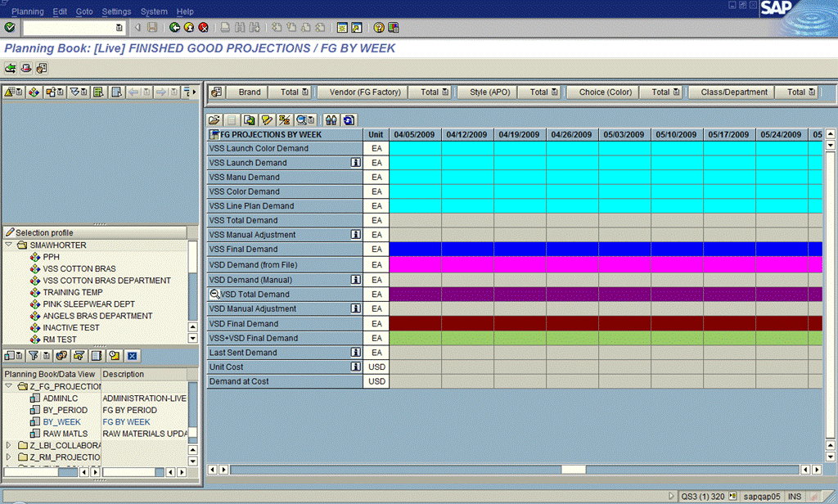Image resolution: width=838 pixels, height=504 pixels.
Task: Click the Brand header button
Action: (x=246, y=92)
